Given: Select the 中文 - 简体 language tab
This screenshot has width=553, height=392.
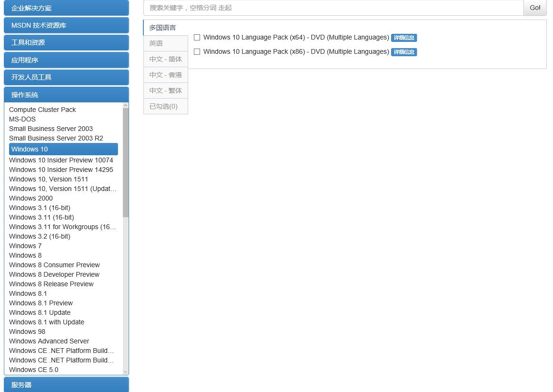Looking at the screenshot, I should 165,59.
